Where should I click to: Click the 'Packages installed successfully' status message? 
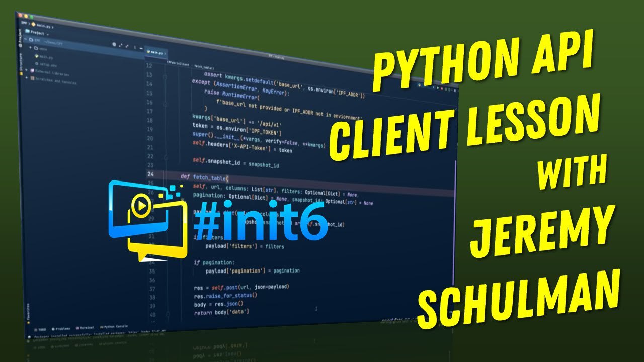pyautogui.click(x=99, y=335)
